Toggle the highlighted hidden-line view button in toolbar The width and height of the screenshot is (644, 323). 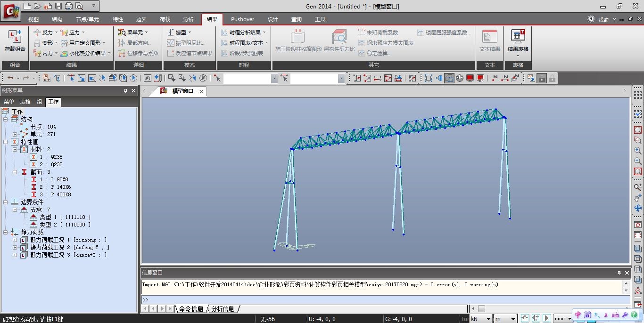click(449, 78)
